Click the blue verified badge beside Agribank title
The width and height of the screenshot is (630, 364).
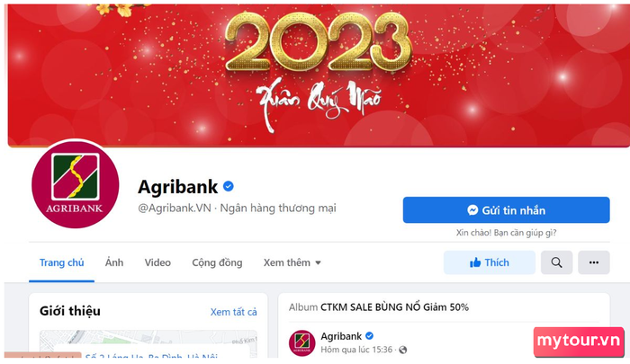click(x=229, y=187)
